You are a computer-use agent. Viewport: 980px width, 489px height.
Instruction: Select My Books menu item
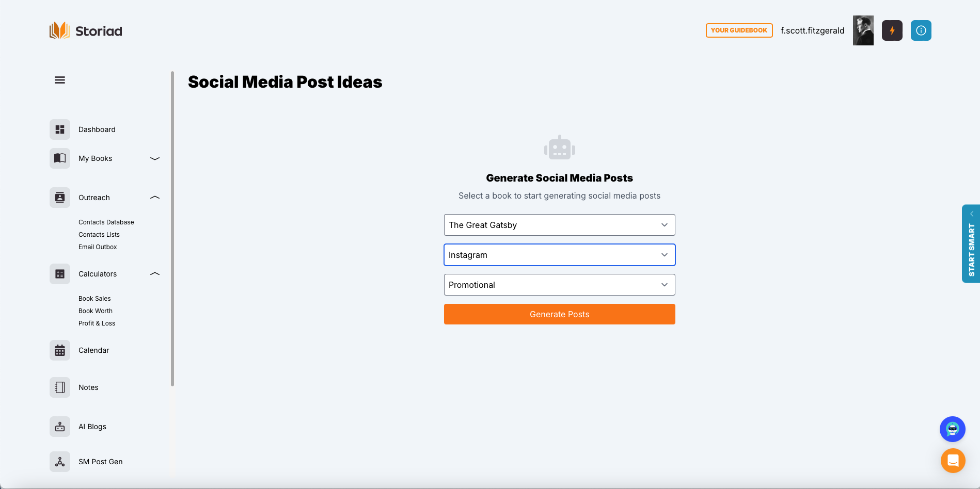click(x=96, y=158)
